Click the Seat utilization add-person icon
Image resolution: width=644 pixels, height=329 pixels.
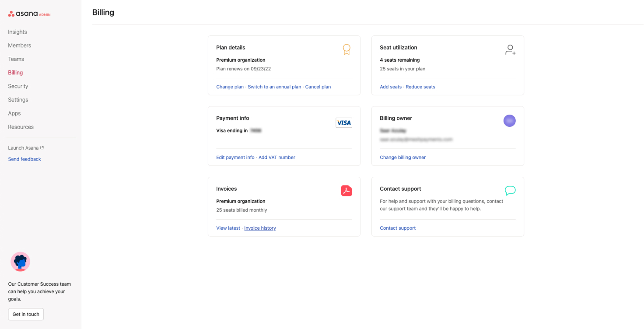[x=510, y=50]
